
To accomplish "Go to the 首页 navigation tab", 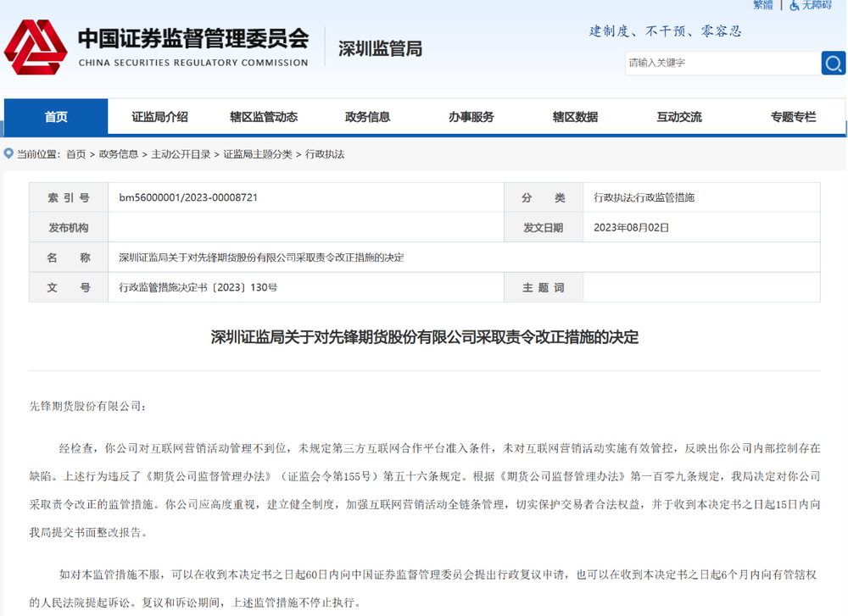I will [x=56, y=117].
